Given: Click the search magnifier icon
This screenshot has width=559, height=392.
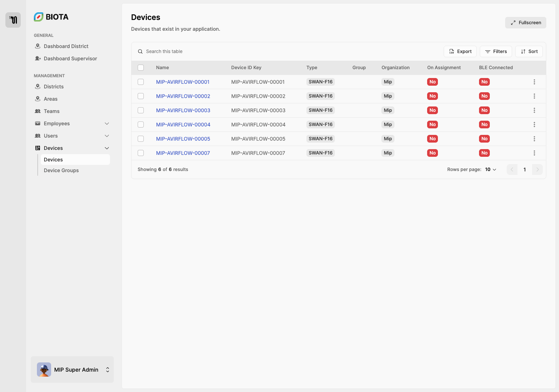Looking at the screenshot, I should coord(140,51).
